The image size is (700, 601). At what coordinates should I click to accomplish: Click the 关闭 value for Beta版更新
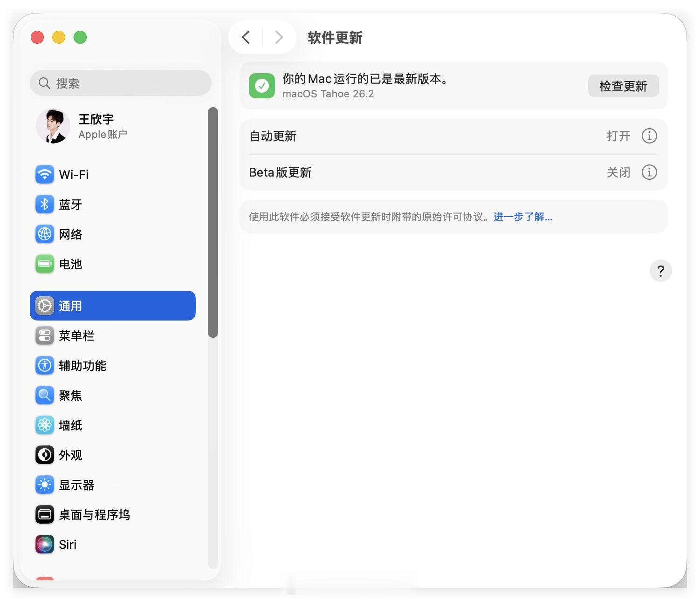pos(618,172)
